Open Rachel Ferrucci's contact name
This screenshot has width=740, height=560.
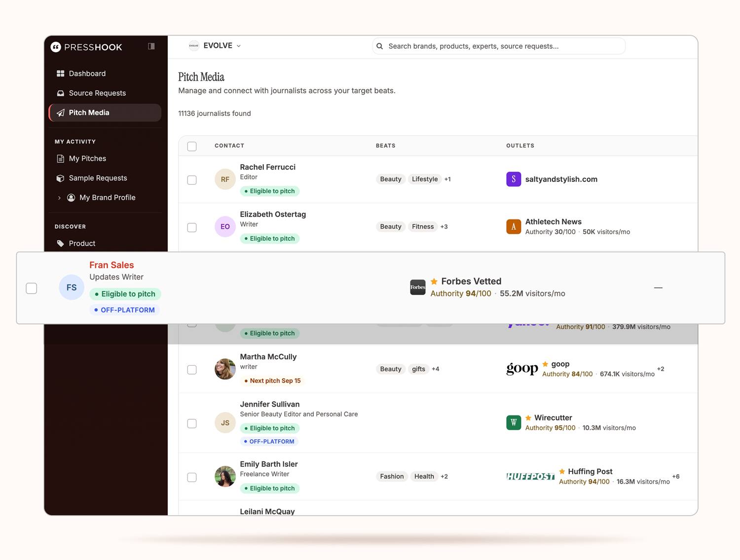pyautogui.click(x=268, y=167)
